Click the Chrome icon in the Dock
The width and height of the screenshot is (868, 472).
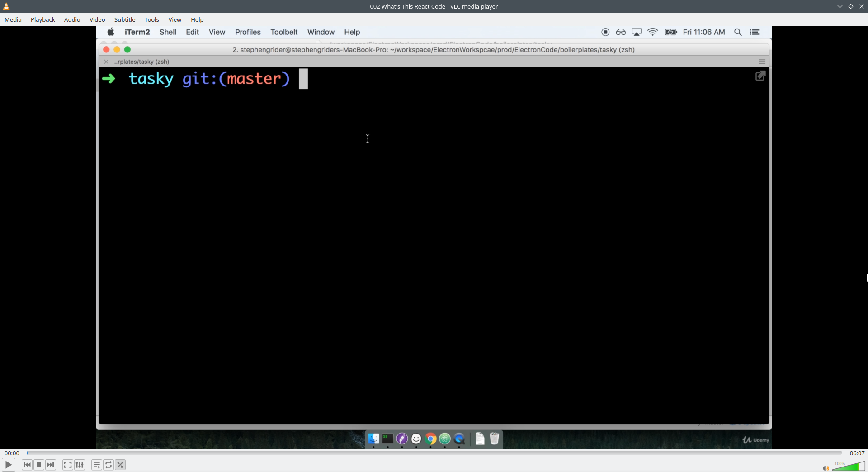[431, 439]
